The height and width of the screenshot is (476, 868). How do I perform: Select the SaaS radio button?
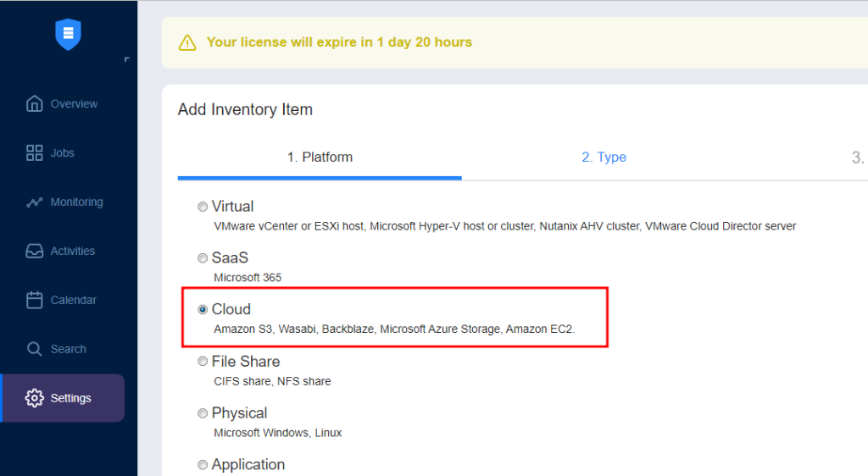[203, 258]
